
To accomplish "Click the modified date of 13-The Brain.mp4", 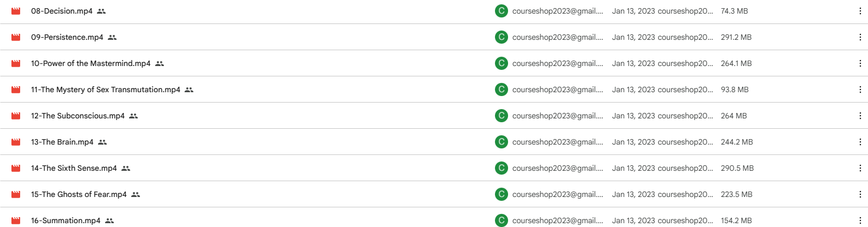I will pyautogui.click(x=633, y=142).
